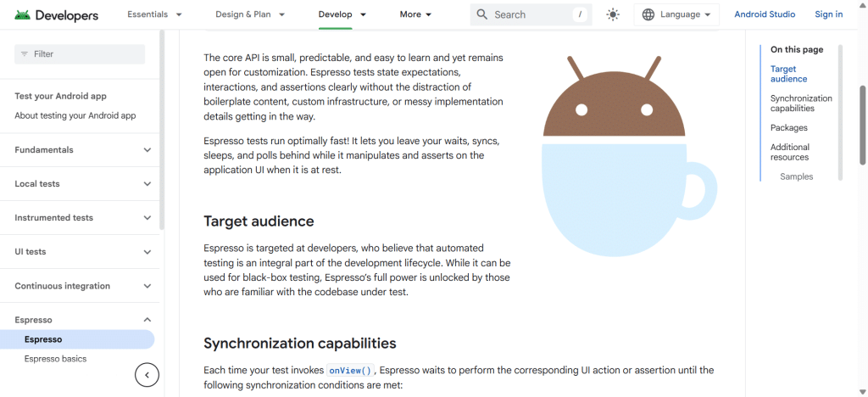
Task: Jump to Packages in page contents
Action: coord(789,127)
